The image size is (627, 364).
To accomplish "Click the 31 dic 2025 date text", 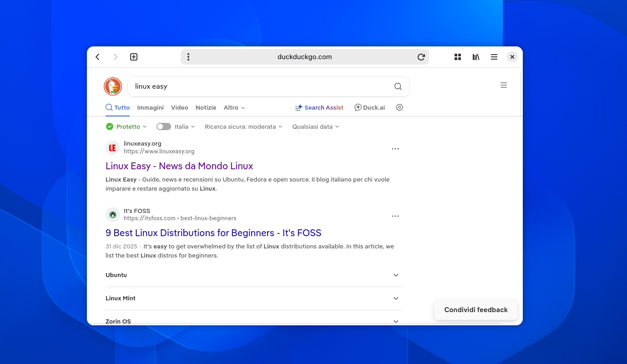I will coord(121,247).
